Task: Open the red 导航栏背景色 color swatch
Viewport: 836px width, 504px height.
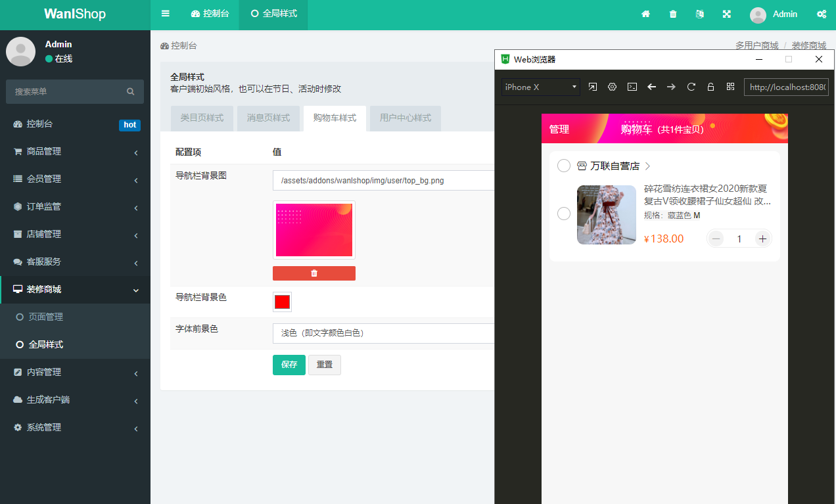Action: click(282, 302)
